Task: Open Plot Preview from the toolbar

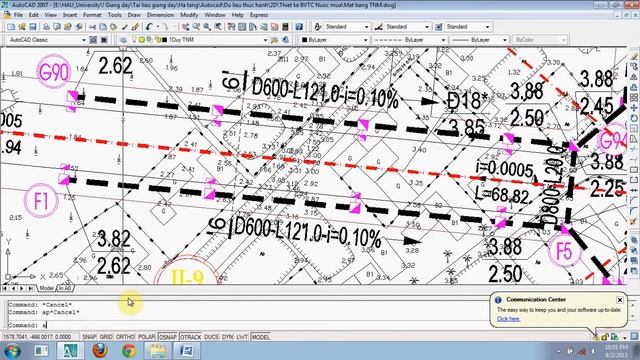Action: (x=57, y=27)
